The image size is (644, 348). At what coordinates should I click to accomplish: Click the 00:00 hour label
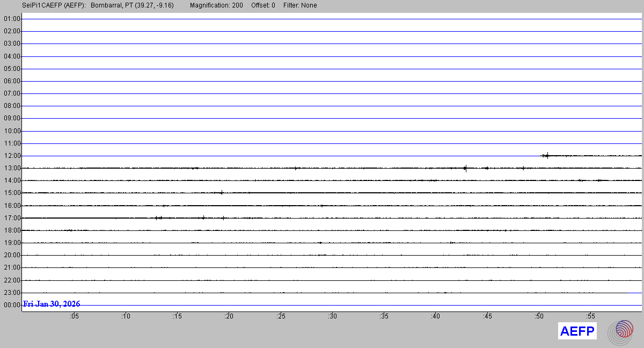pyautogui.click(x=12, y=305)
